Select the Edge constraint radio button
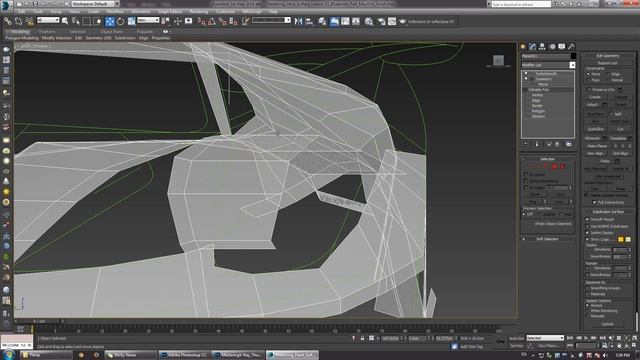 point(608,74)
